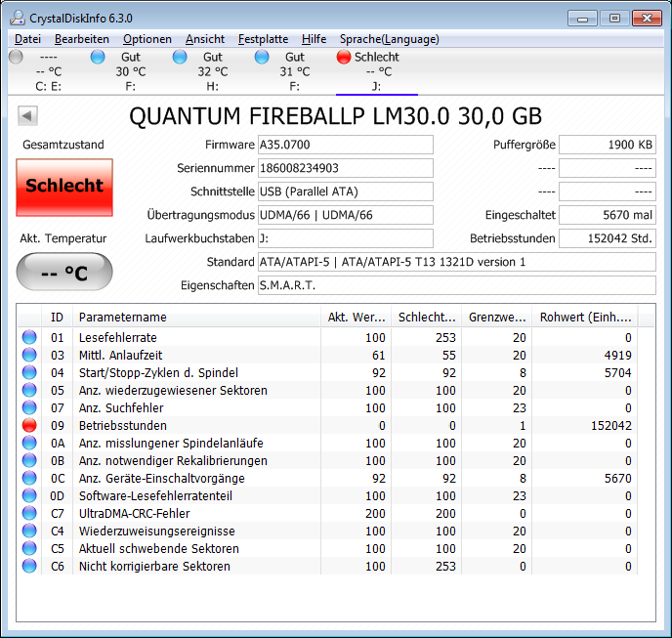This screenshot has height=638, width=672.
Task: Click the Schlecht... column header
Action: [x=427, y=318]
